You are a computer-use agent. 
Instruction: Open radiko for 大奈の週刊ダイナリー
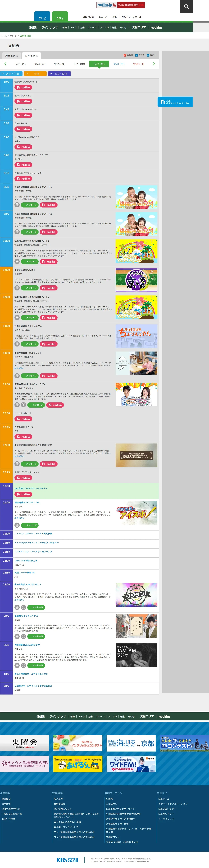[x=23, y=437]
